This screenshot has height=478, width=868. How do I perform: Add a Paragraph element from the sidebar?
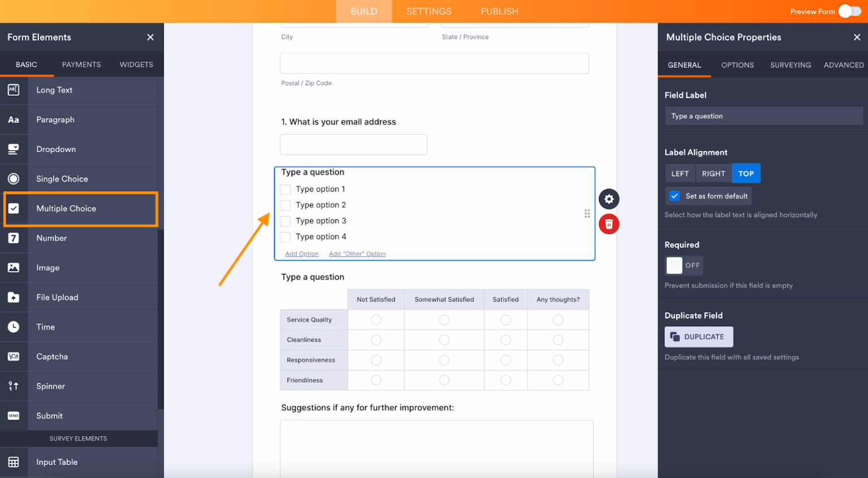click(55, 119)
